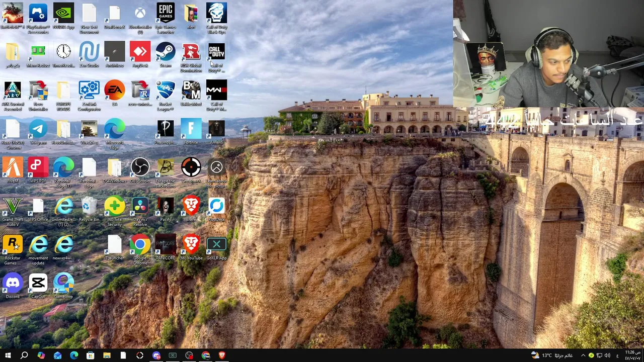
Task: Show hidden system tray icons
Action: click(584, 355)
